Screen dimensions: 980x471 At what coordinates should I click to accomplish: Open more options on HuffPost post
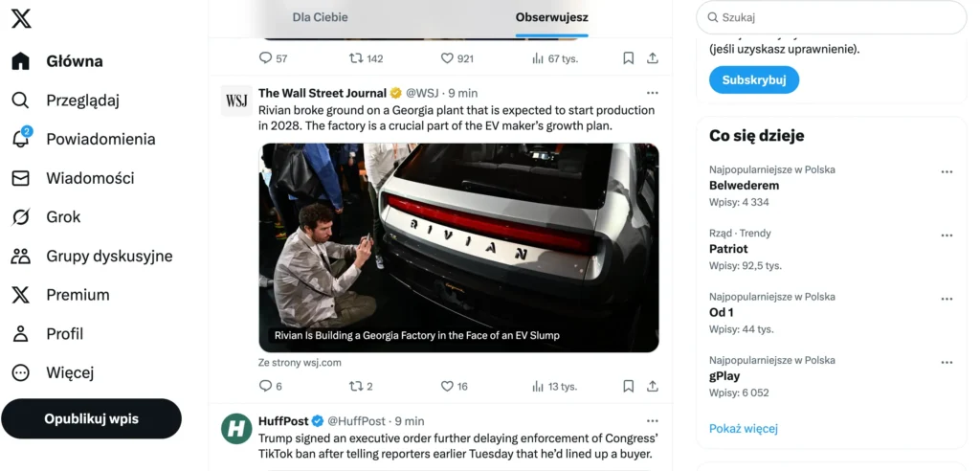click(653, 421)
